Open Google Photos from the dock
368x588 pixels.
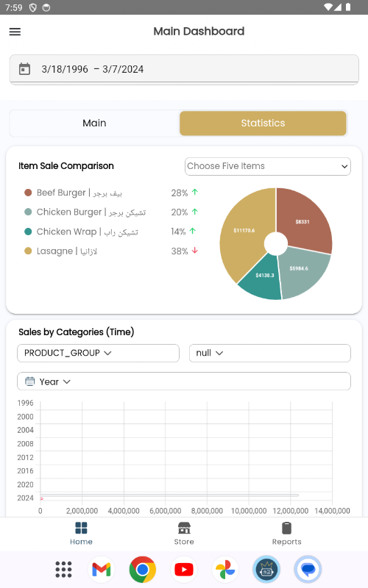point(225,570)
